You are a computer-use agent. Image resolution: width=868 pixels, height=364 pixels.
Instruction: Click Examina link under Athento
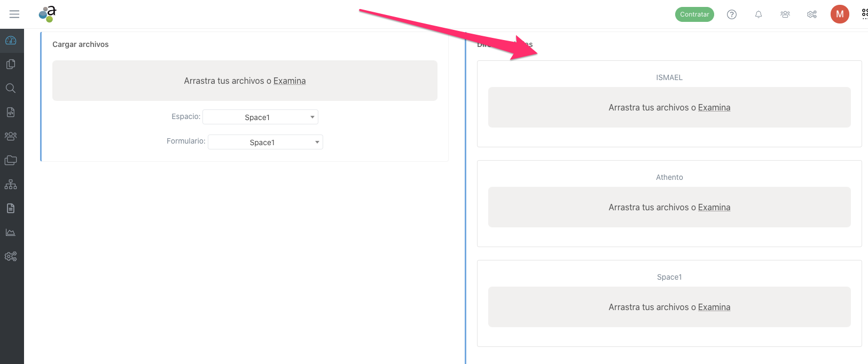pyautogui.click(x=714, y=208)
